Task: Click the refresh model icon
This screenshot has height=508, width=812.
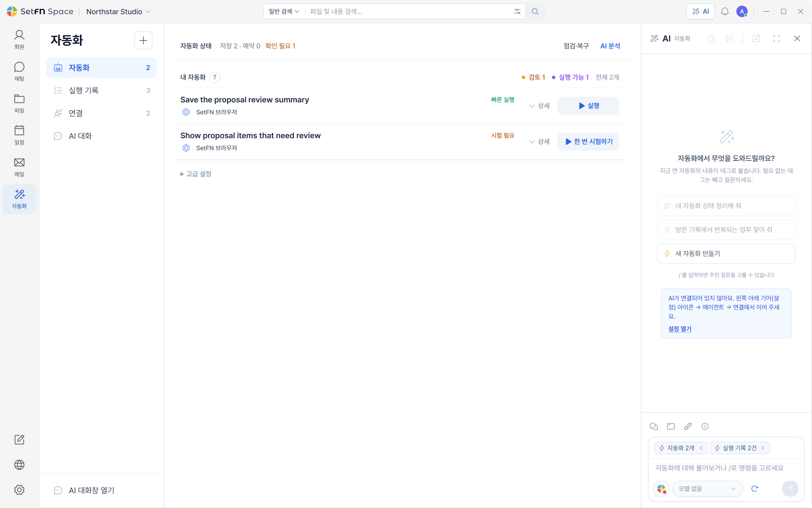Action: click(x=755, y=488)
